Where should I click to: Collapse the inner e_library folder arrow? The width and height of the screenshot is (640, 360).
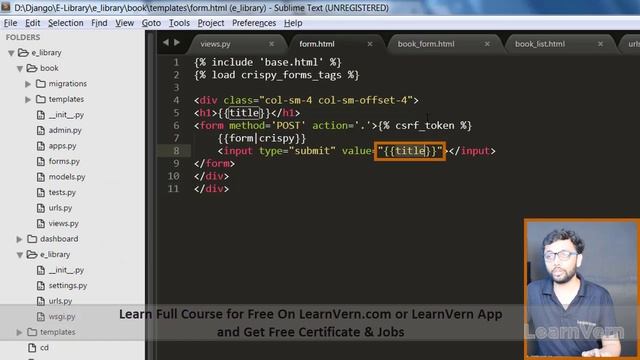click(x=20, y=255)
